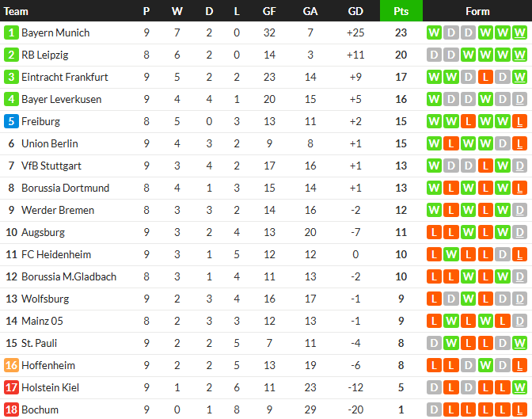
Task: Click Eintracht Frankfurt's orange L form badge
Action: click(x=485, y=77)
